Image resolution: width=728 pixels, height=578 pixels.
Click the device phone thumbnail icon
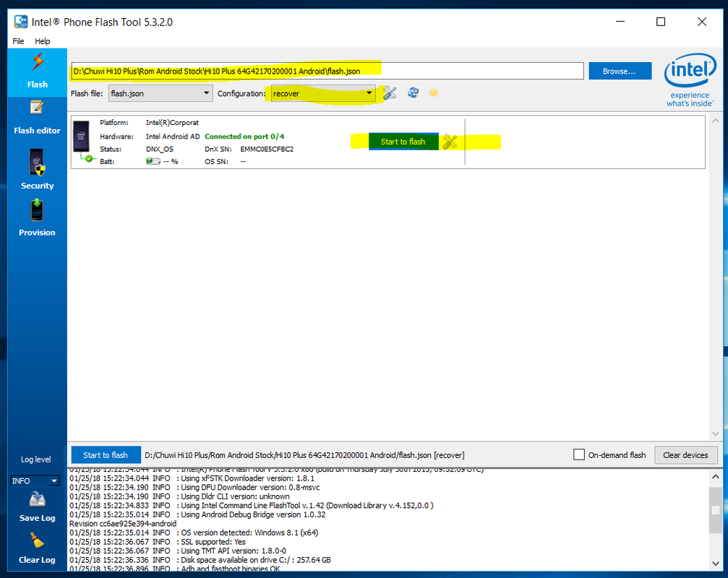(x=81, y=137)
